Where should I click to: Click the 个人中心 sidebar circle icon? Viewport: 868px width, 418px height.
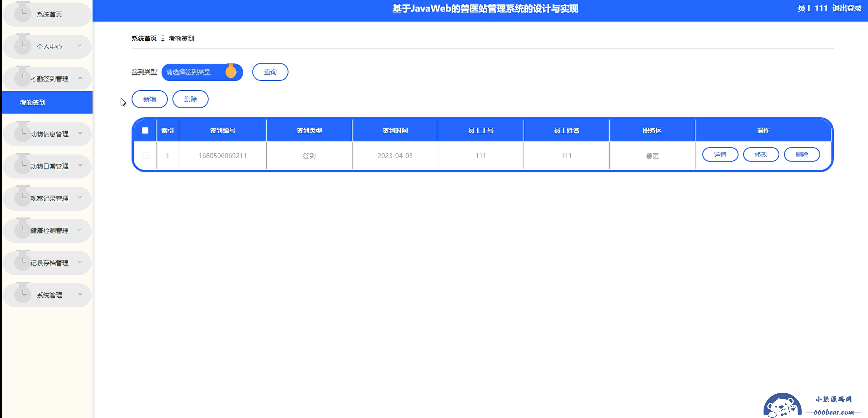pos(22,46)
